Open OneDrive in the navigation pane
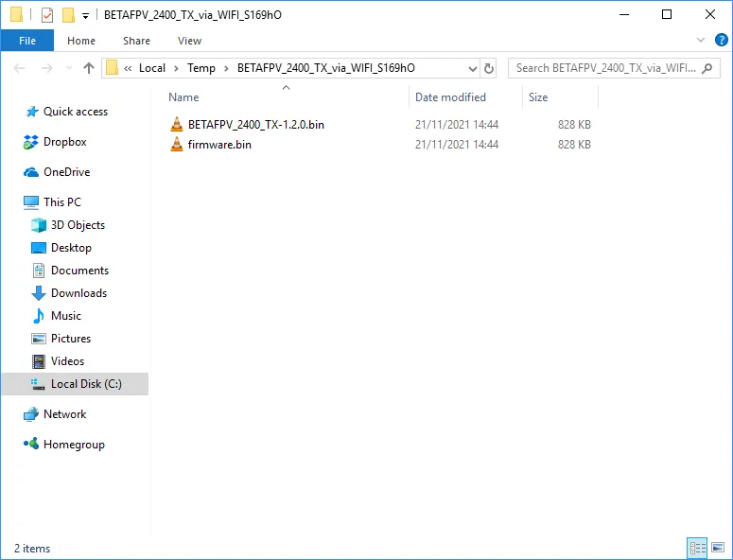 [66, 172]
